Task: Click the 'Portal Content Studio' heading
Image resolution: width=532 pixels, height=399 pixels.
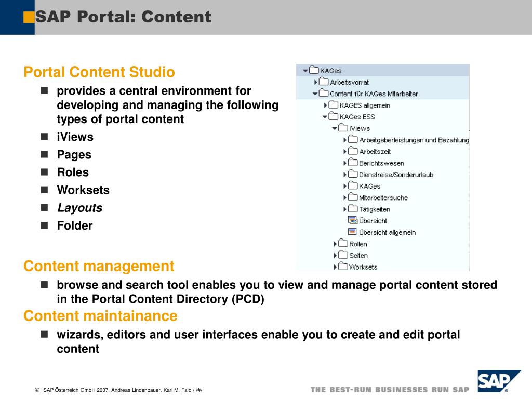Action: coord(99,72)
